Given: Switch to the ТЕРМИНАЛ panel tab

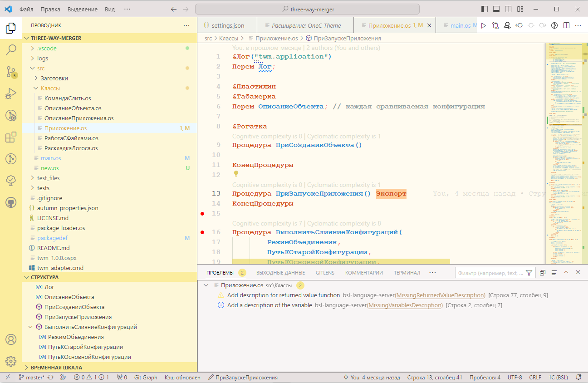Looking at the screenshot, I should point(407,273).
